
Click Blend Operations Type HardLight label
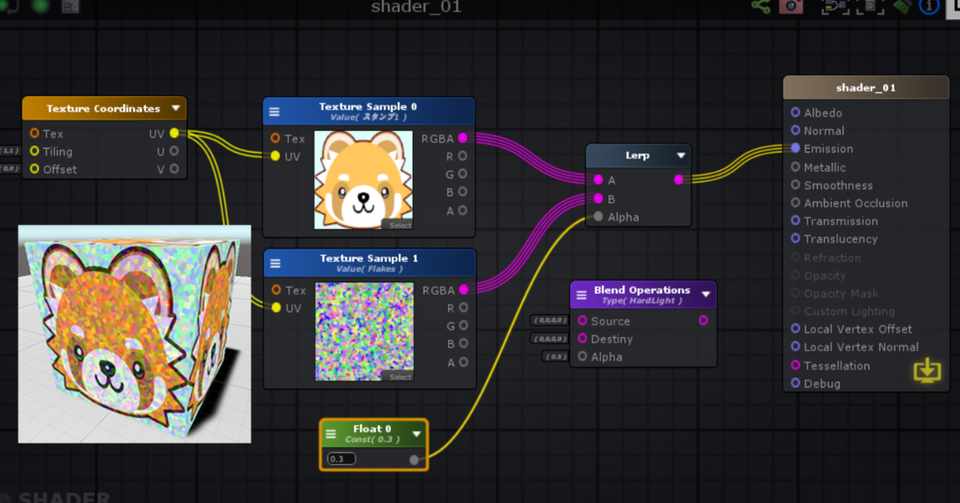coord(642,301)
